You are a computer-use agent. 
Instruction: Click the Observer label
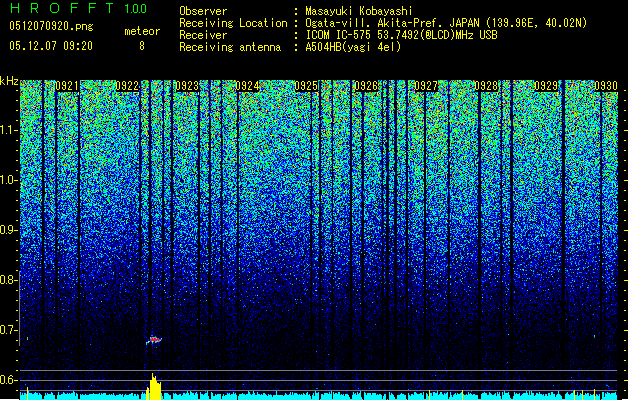click(x=203, y=11)
